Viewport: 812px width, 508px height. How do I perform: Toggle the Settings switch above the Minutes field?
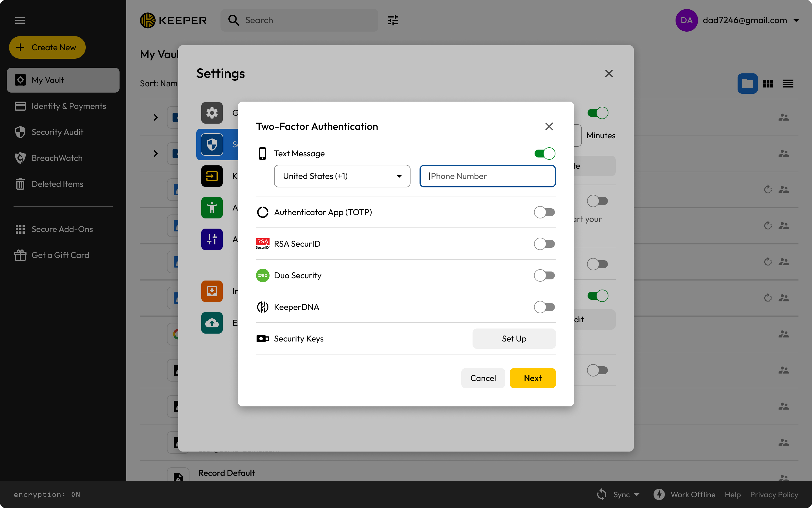[598, 113]
